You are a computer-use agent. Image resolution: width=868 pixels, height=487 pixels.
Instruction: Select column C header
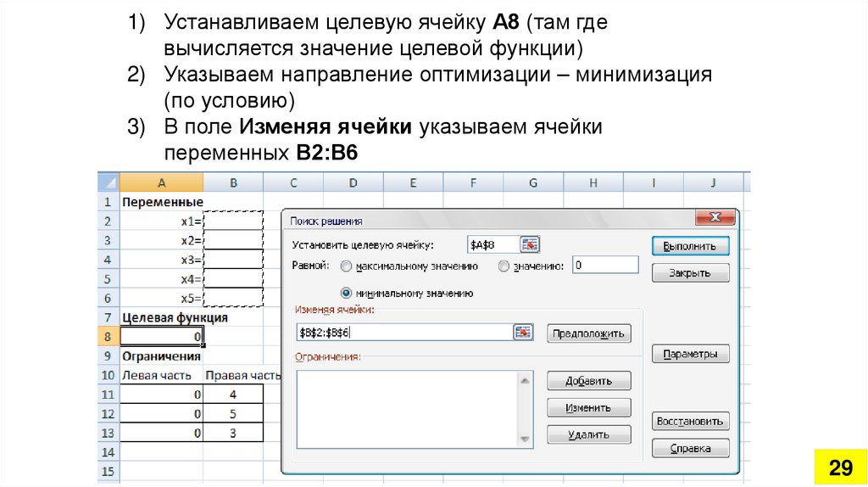click(292, 182)
